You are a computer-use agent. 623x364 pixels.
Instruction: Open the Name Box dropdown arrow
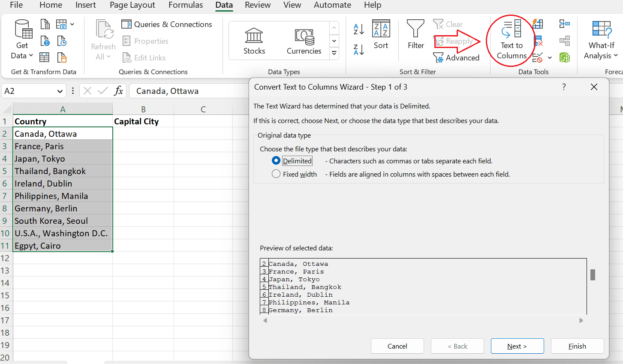(x=59, y=90)
